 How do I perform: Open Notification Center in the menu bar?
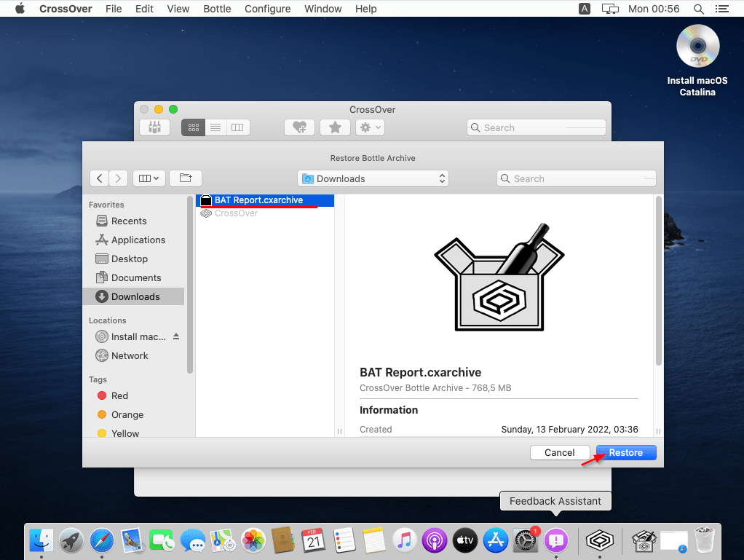tap(721, 9)
